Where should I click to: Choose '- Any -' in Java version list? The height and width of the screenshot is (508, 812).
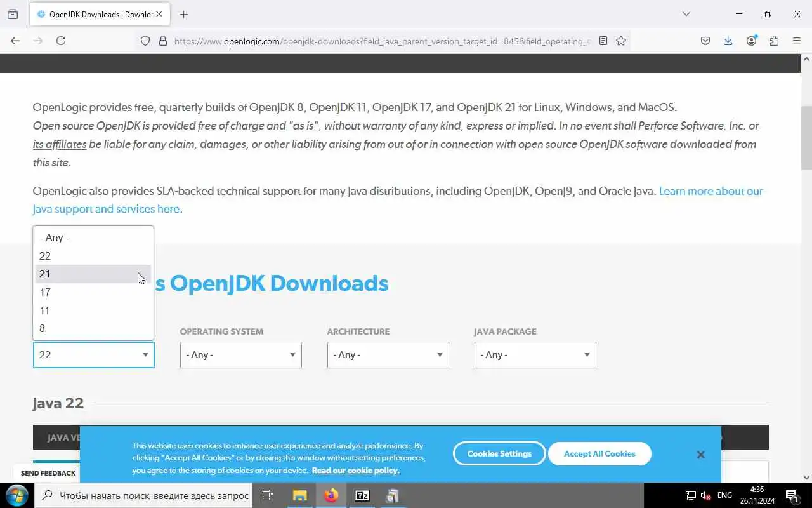pyautogui.click(x=93, y=237)
